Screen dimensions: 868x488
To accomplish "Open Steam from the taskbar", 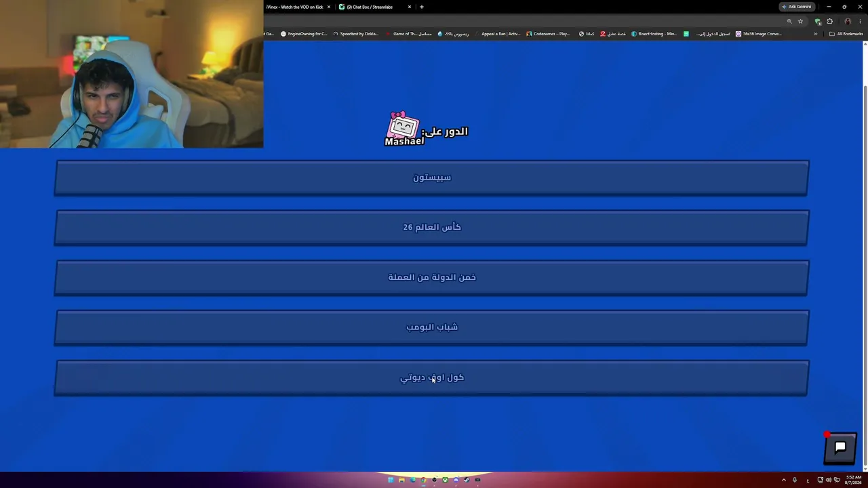I will tap(467, 480).
